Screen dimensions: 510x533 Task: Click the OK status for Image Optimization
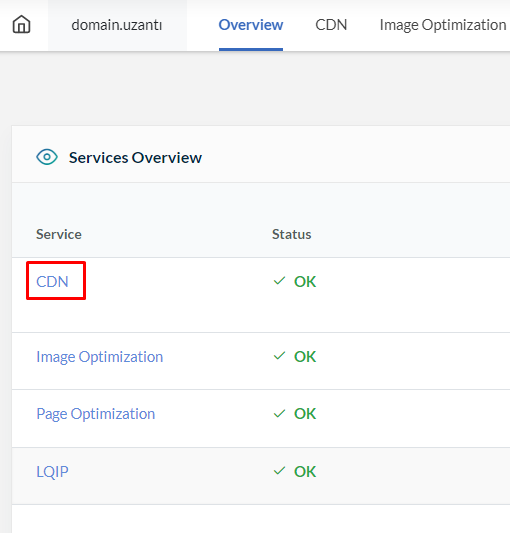pos(305,357)
